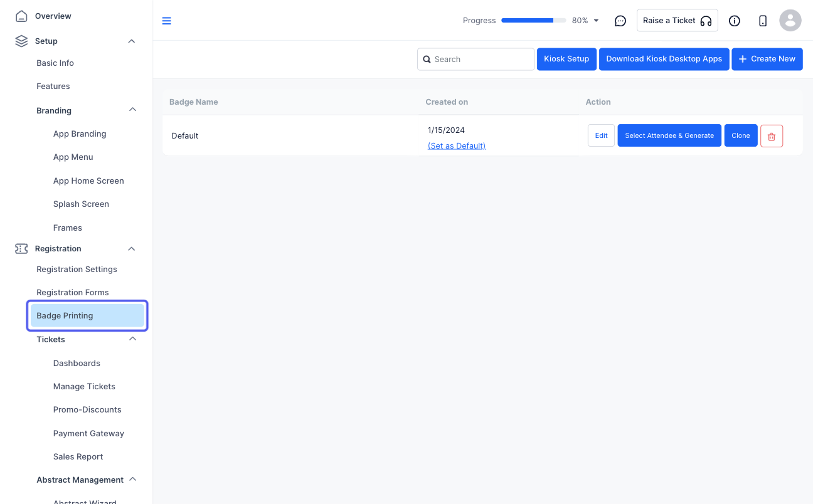The width and height of the screenshot is (813, 504).
Task: Go to Features page
Action: [x=53, y=87]
